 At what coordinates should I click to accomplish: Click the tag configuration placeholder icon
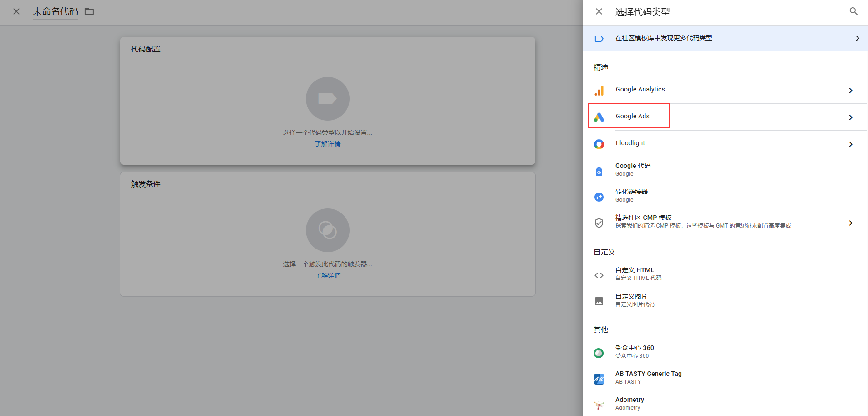(328, 99)
